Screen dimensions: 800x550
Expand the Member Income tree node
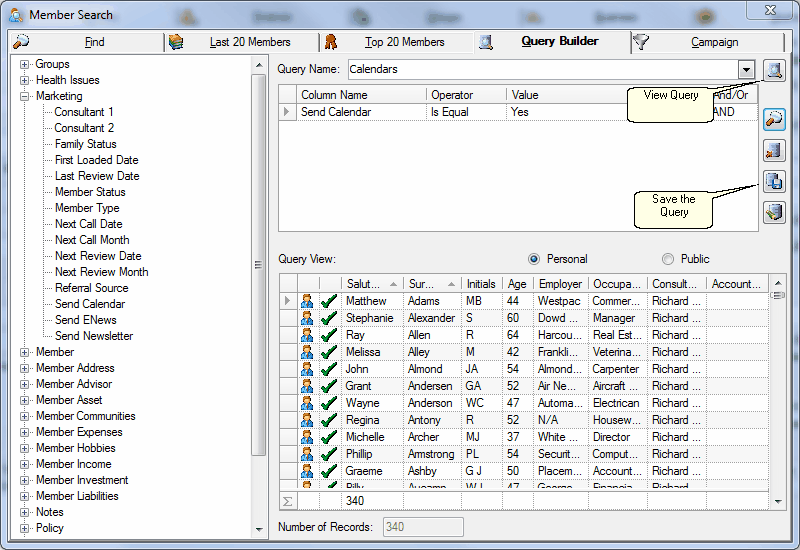pyautogui.click(x=24, y=464)
